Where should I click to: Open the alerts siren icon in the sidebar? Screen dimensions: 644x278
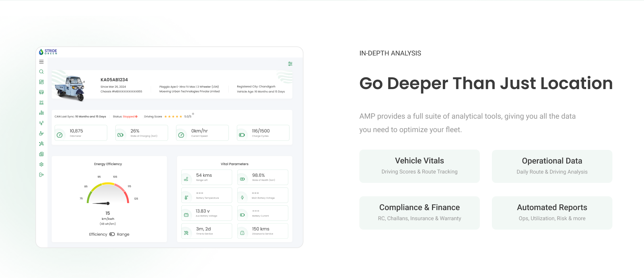click(41, 103)
